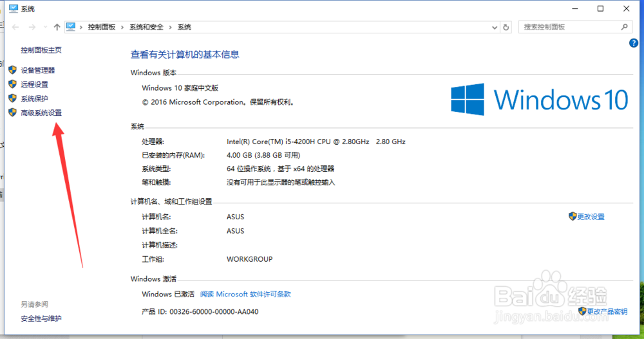Open recent locations dropdown arrow
The width and height of the screenshot is (644, 339).
(x=45, y=27)
